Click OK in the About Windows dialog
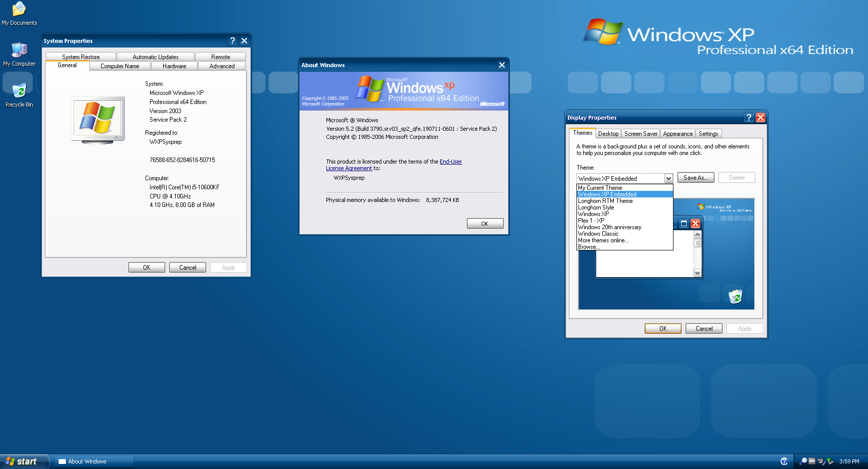The width and height of the screenshot is (868, 469). click(x=485, y=223)
